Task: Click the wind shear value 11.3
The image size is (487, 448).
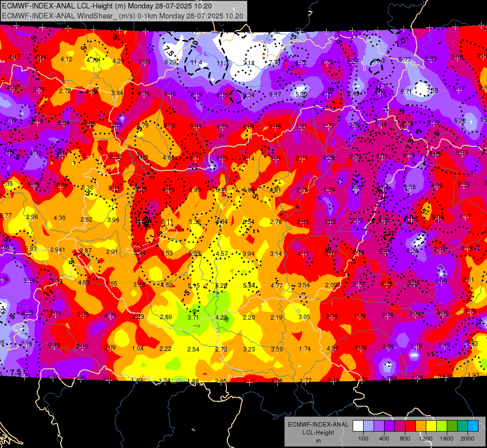Action: point(222,63)
